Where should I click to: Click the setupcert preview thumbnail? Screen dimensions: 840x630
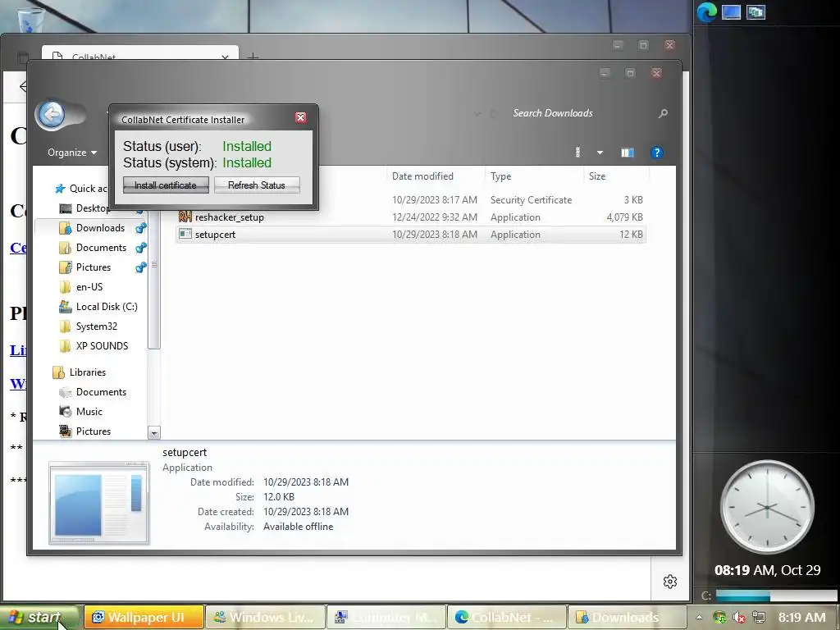tap(99, 504)
